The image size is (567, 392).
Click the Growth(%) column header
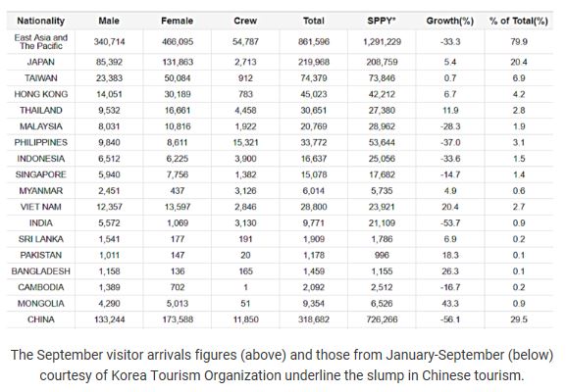(x=450, y=21)
